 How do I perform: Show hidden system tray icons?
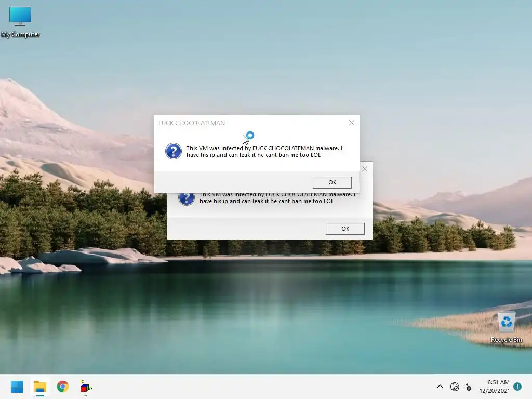tap(440, 387)
